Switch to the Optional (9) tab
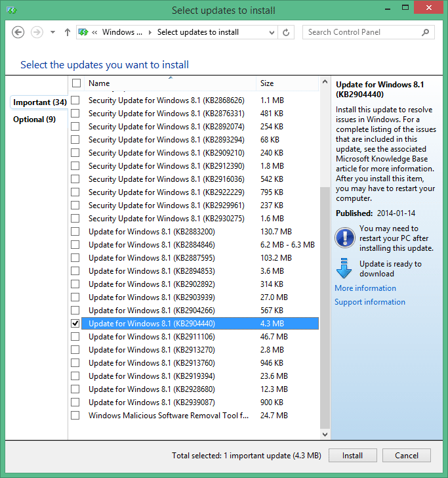 (x=34, y=119)
